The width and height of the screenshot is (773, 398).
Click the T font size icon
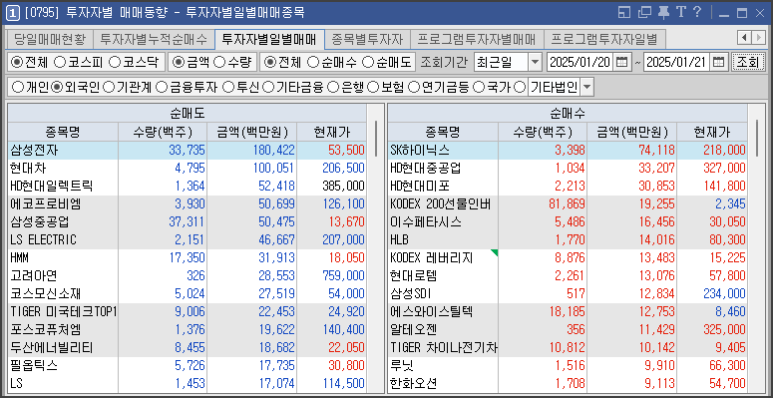681,12
